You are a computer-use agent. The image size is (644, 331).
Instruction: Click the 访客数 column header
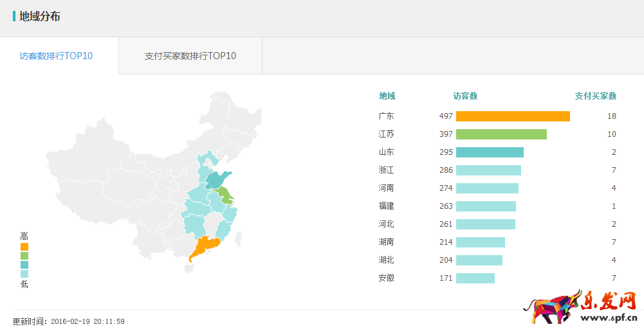[465, 96]
